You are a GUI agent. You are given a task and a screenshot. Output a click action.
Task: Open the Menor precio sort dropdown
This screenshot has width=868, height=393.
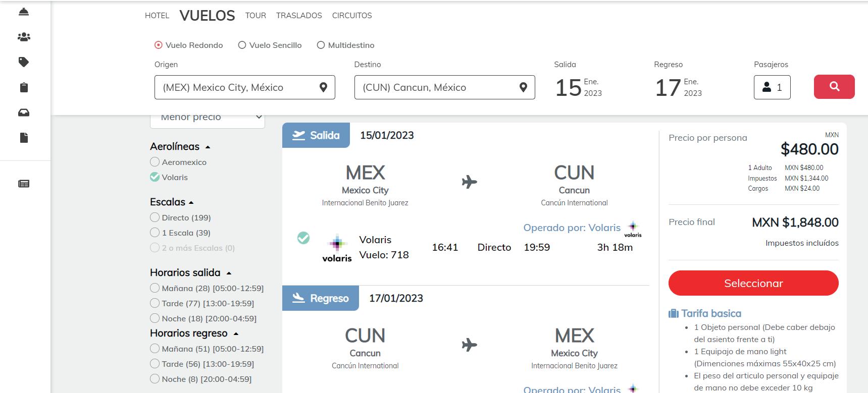tap(207, 118)
